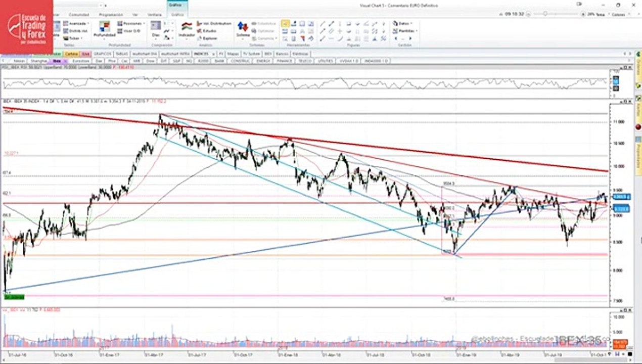This screenshot has width=642, height=364.
Task: Show the Nikkei chart tab
Action: [20, 61]
